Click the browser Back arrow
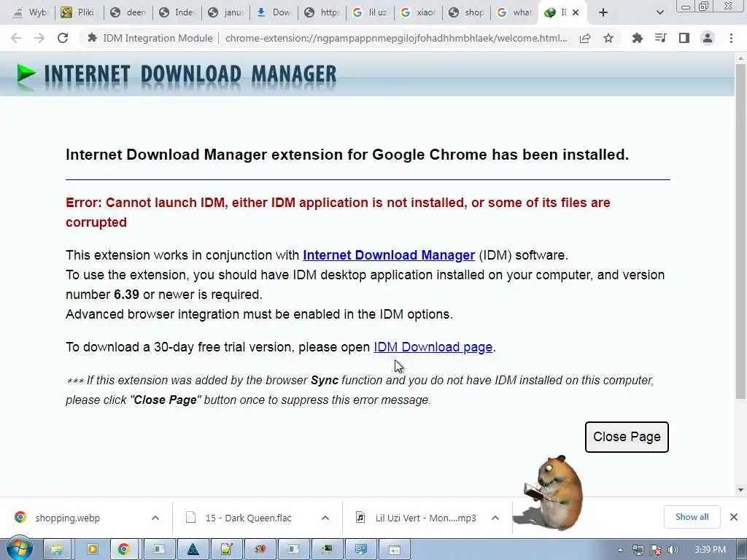Viewport: 747px width, 560px height. [x=16, y=38]
